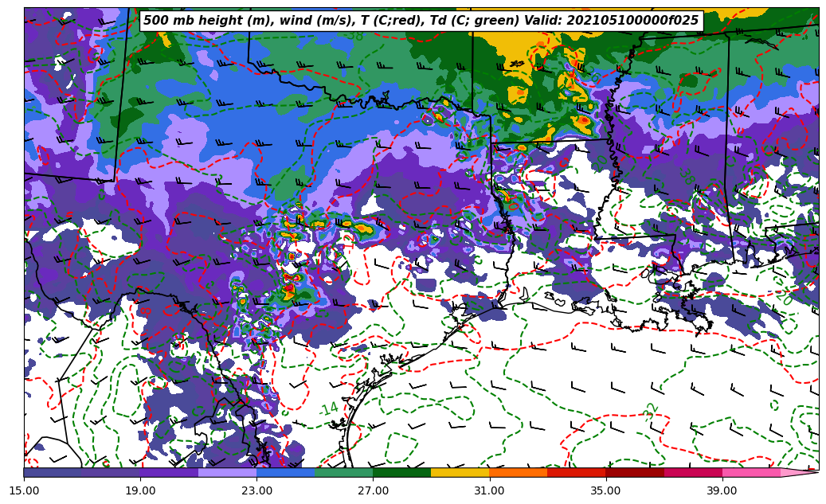Click the 35.00 colorbar tick label
Screen dimensions: 826x504
click(605, 491)
